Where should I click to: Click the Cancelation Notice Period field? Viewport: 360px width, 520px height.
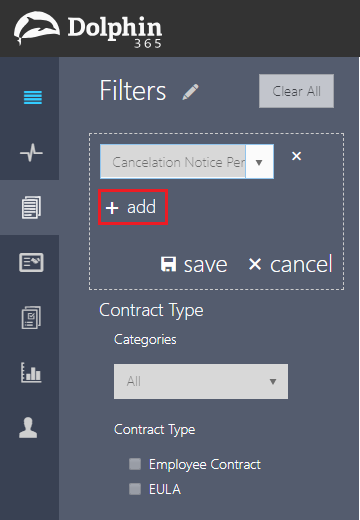(173, 162)
